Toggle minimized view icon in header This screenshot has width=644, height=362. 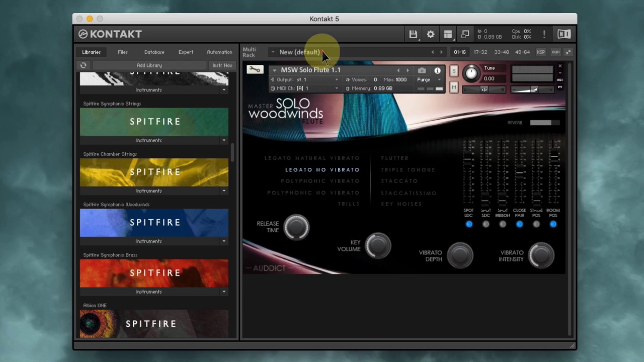pos(465,34)
